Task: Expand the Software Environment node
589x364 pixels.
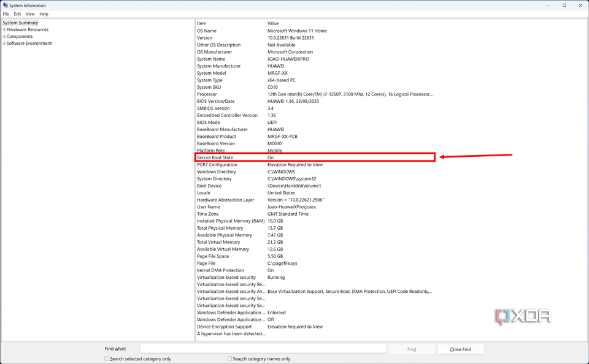Action: click(x=4, y=43)
